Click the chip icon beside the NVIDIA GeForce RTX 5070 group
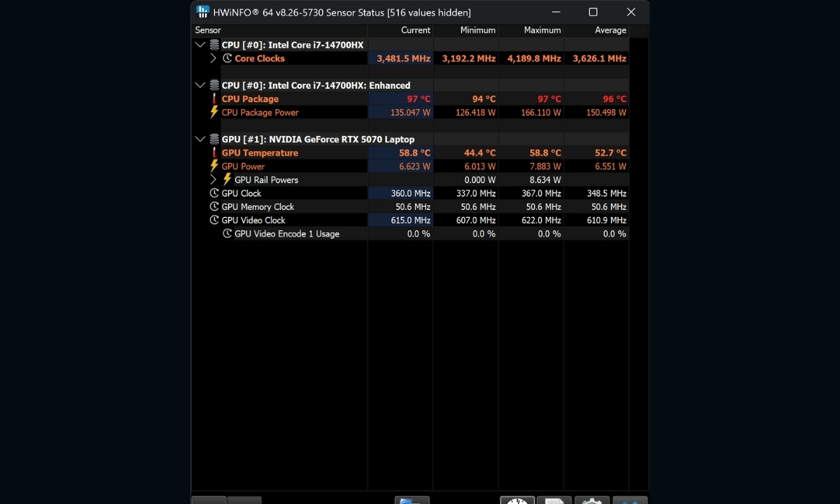The width and height of the screenshot is (840, 504). click(214, 139)
